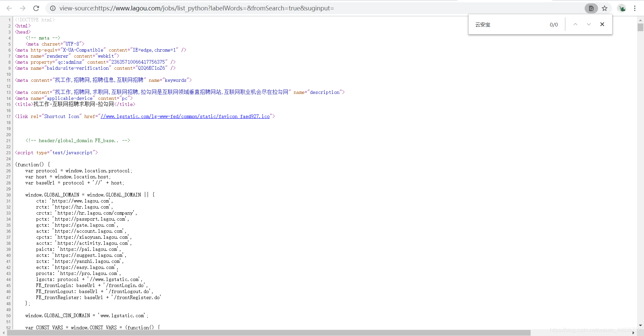Screen dimensions: 644x336
Task: Click the script type="text/javascript" tag
Action: (56, 153)
